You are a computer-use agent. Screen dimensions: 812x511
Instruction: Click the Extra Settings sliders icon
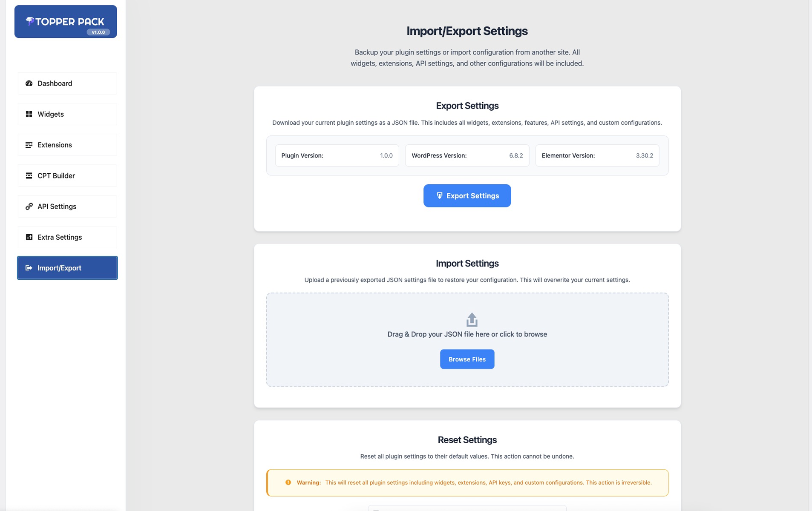pos(29,237)
